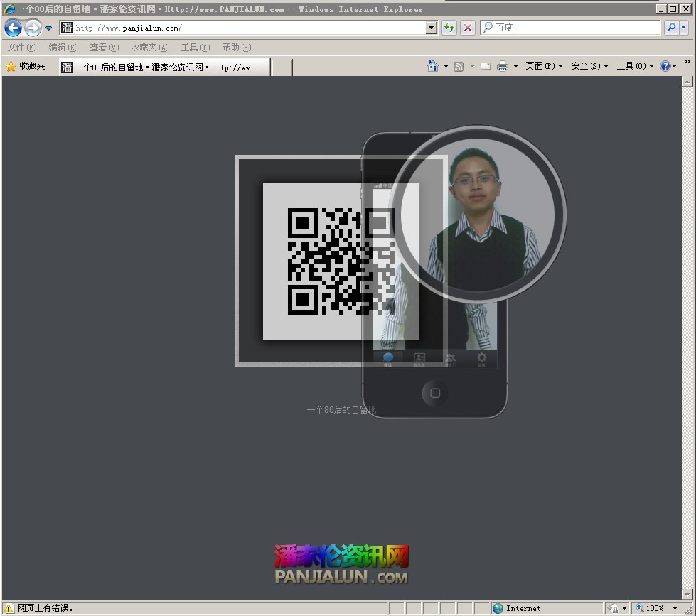Open the Read Mail icon
Viewport: 696px width, 616px height.
pyautogui.click(x=486, y=65)
